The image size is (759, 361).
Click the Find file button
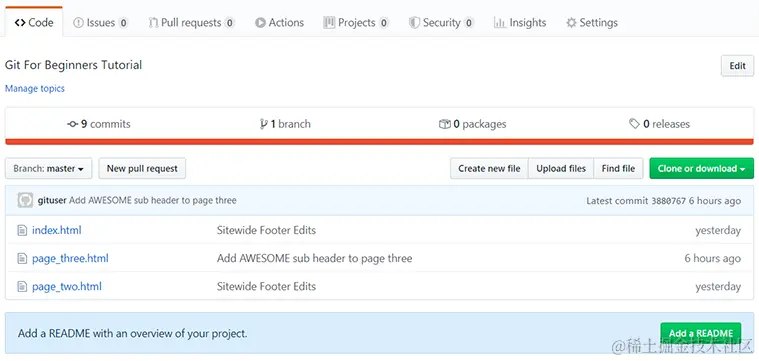point(618,168)
